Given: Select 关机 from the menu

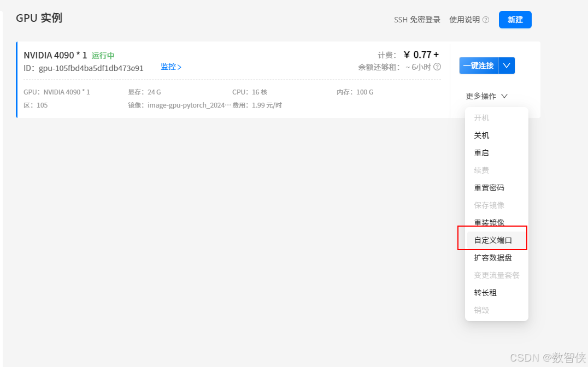Looking at the screenshot, I should (x=481, y=135).
